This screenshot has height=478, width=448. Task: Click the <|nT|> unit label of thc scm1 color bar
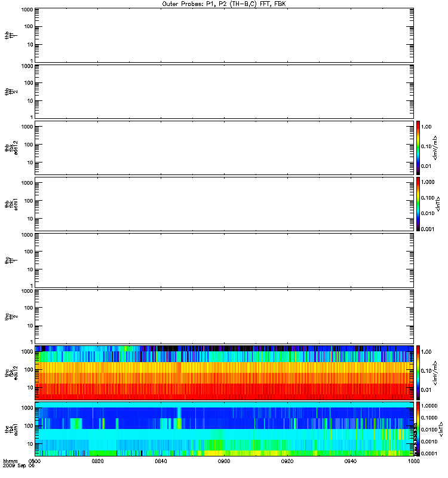[440, 429]
